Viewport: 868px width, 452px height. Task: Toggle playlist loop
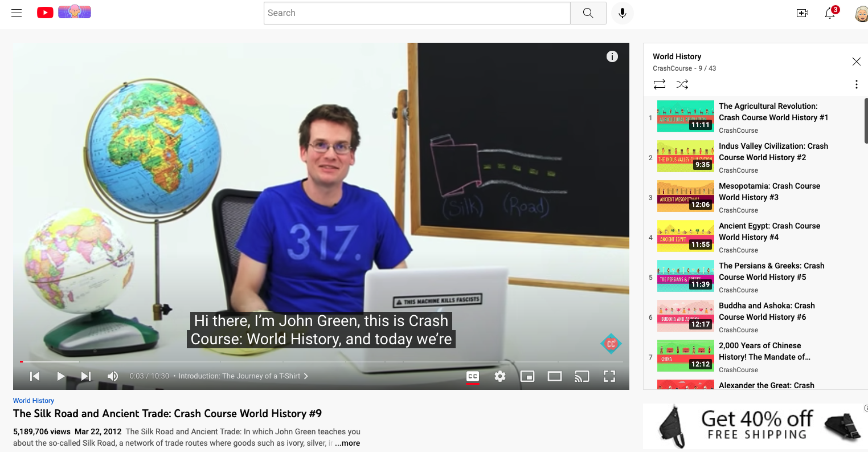pos(660,84)
